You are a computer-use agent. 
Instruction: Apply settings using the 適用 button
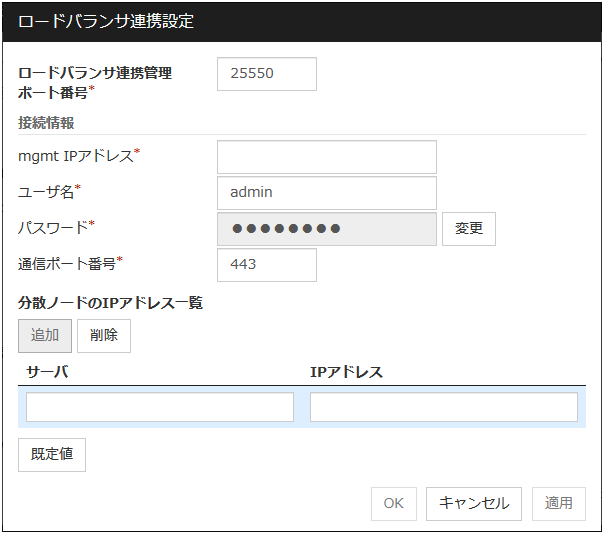[559, 504]
